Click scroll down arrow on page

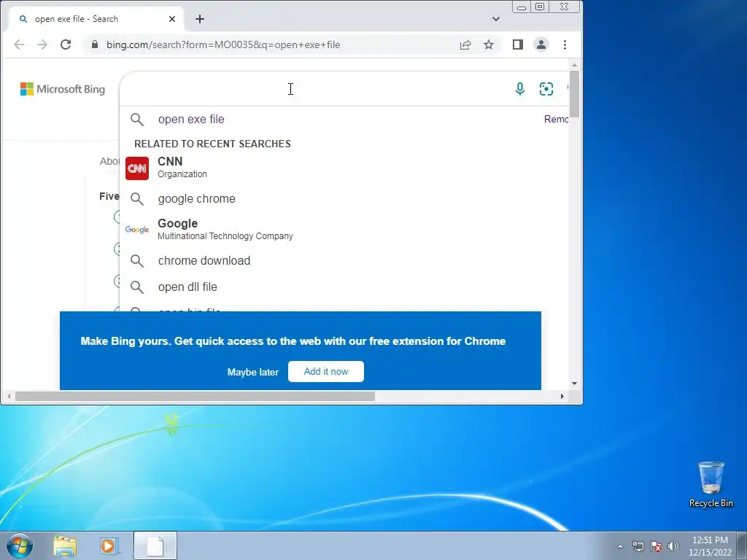(x=574, y=384)
